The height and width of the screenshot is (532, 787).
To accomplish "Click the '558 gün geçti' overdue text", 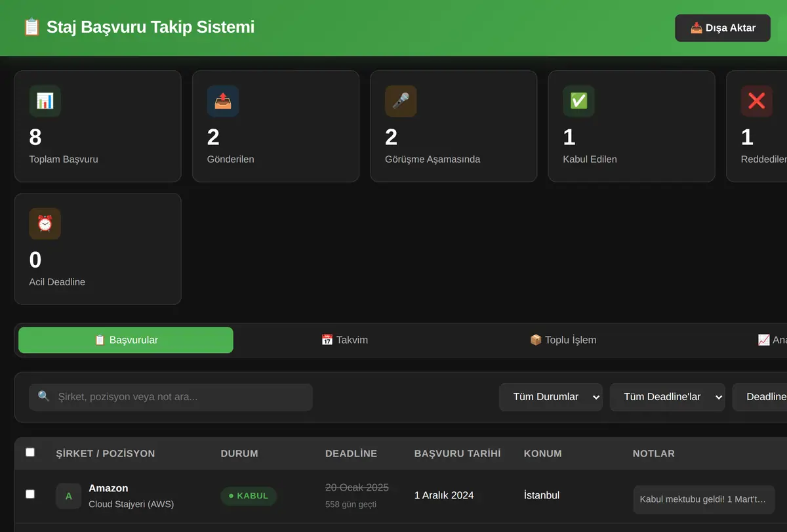I will click(351, 504).
